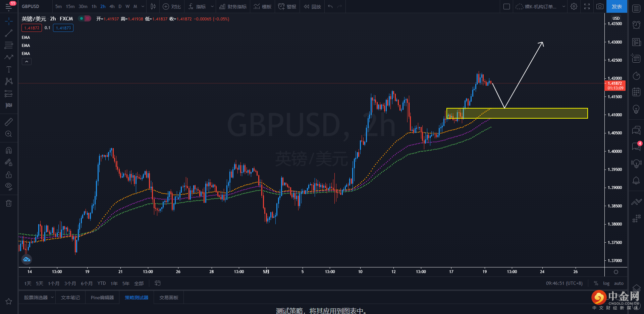The height and width of the screenshot is (314, 644).
Task: Toggle lock all drawing tools
Action: (9, 175)
